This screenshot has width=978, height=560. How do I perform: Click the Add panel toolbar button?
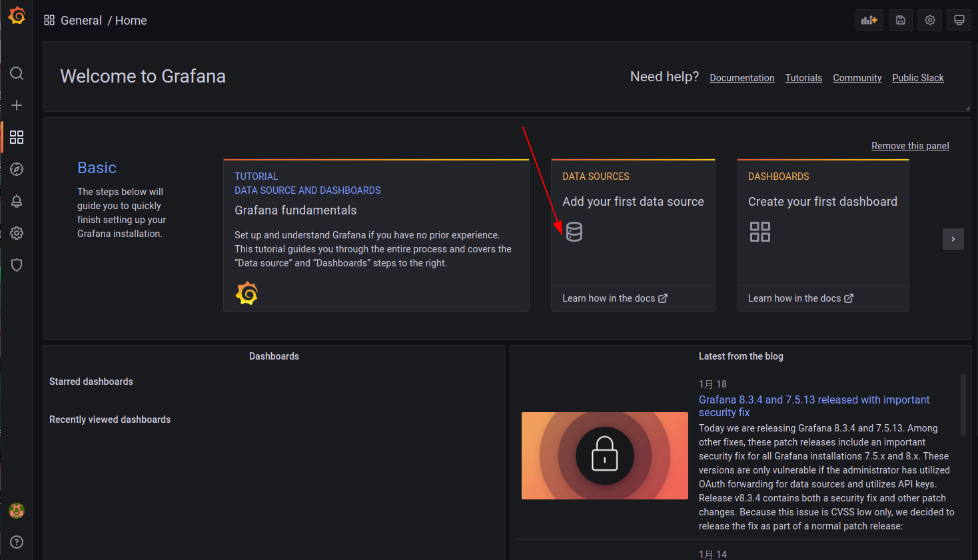coord(869,20)
